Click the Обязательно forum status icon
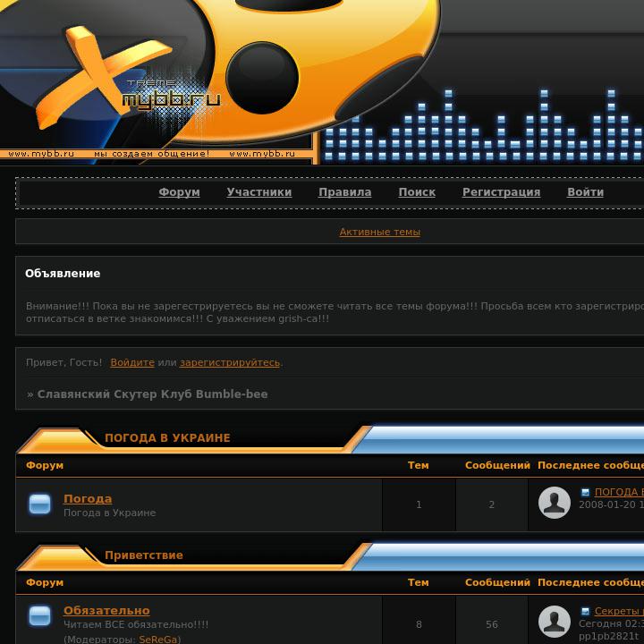The height and width of the screenshot is (644, 644). (x=39, y=616)
